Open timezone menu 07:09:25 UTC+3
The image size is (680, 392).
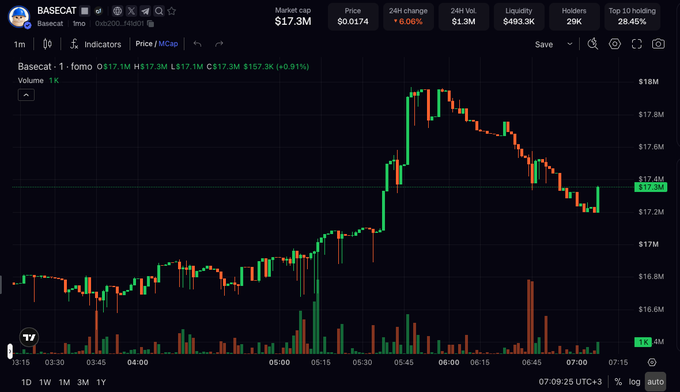[570, 382]
